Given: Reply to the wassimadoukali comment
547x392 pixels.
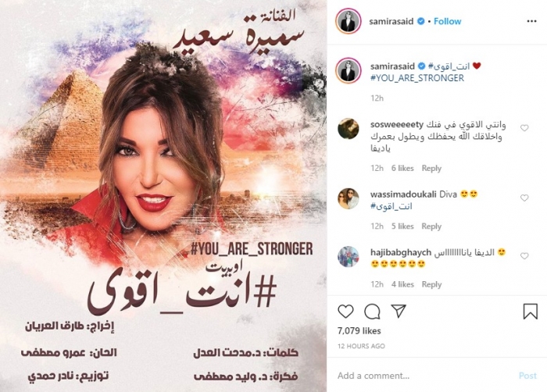Looking at the screenshot, I should [431, 226].
